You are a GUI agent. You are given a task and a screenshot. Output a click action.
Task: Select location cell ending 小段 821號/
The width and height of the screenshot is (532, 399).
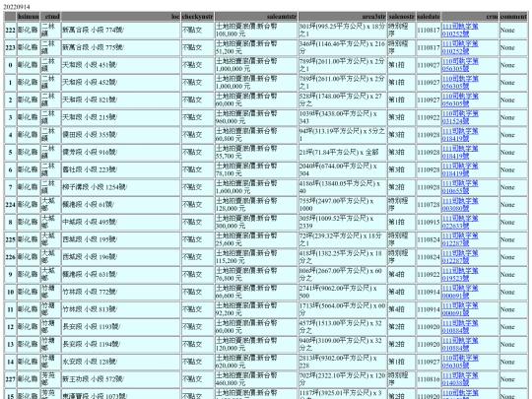tap(121, 100)
